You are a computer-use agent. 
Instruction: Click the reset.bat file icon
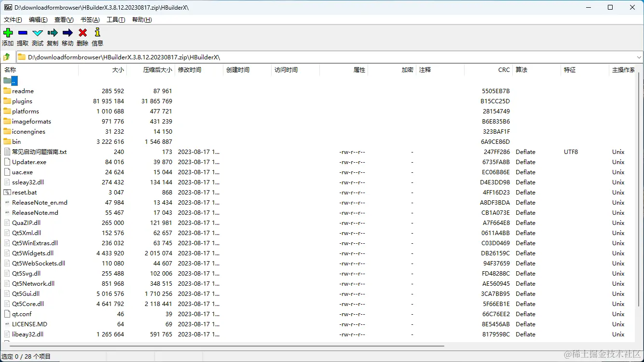pyautogui.click(x=7, y=192)
